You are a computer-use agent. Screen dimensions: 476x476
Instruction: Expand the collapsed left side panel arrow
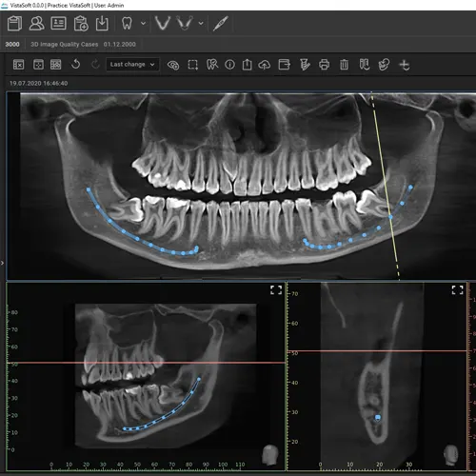pyautogui.click(x=2, y=263)
